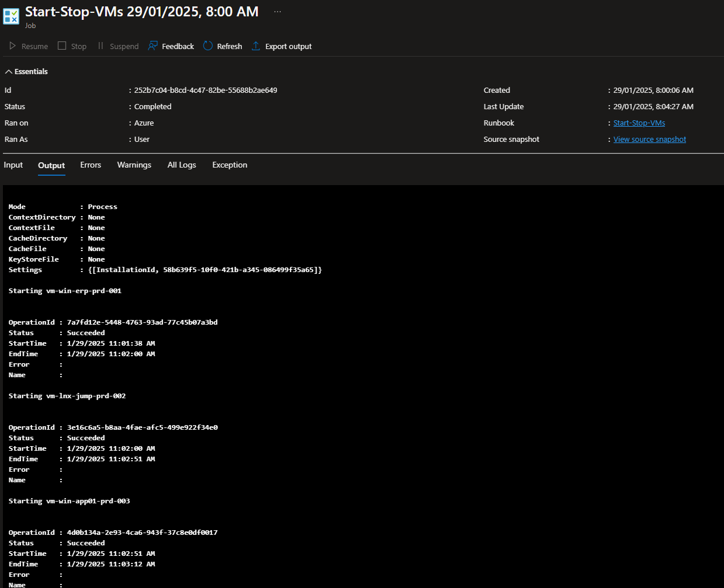Open the Errors tab

coord(91,165)
